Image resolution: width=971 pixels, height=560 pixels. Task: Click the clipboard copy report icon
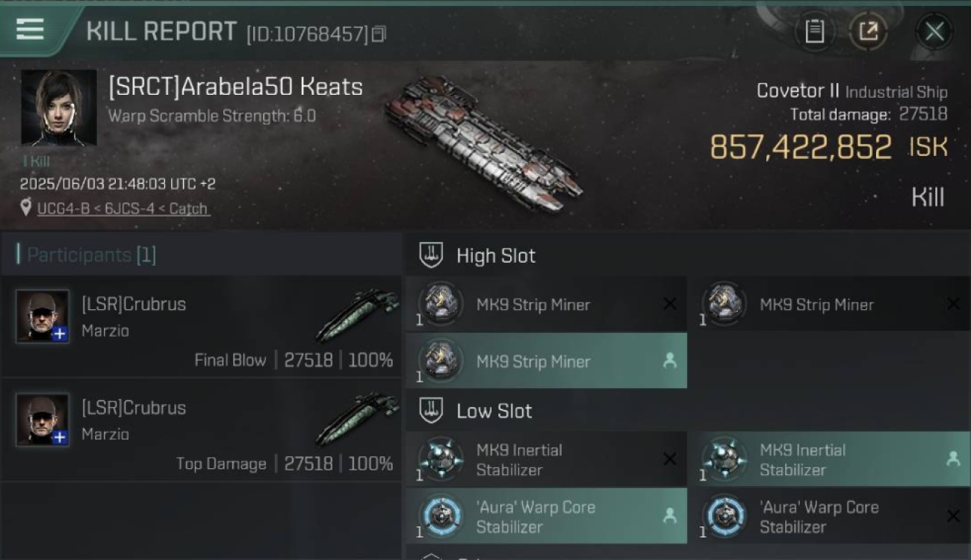814,31
